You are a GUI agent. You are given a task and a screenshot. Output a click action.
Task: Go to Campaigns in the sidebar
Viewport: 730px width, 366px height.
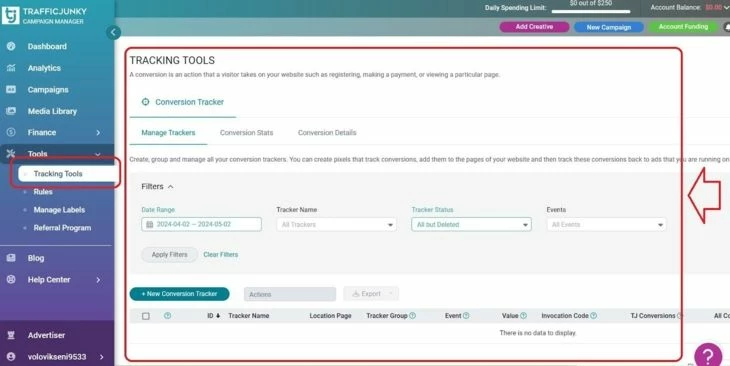[x=48, y=89]
